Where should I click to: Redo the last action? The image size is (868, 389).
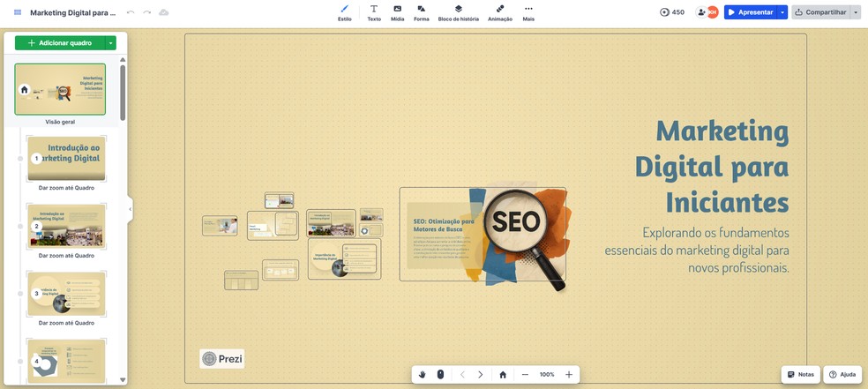click(x=146, y=12)
